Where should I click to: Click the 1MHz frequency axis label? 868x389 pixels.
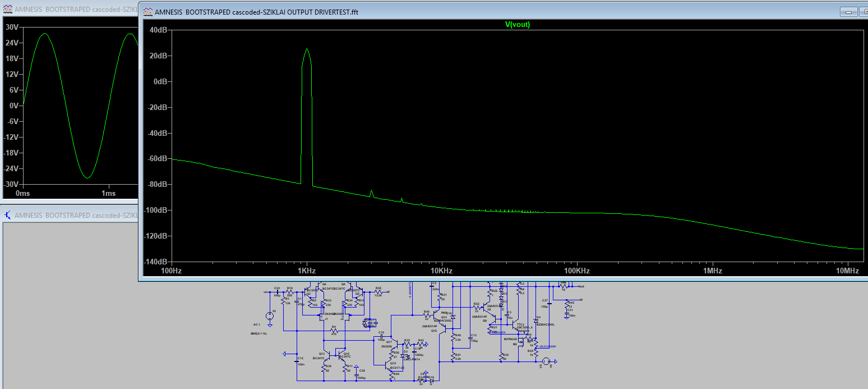pos(713,271)
